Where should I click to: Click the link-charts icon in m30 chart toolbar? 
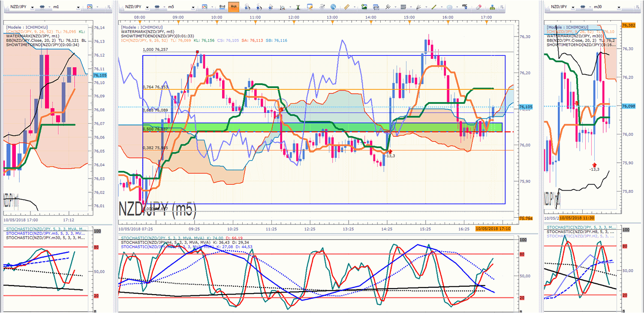pyautogui.click(x=583, y=7)
